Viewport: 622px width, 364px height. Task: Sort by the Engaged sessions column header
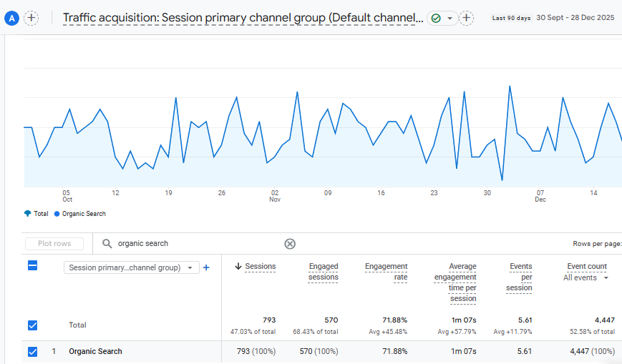(323, 272)
